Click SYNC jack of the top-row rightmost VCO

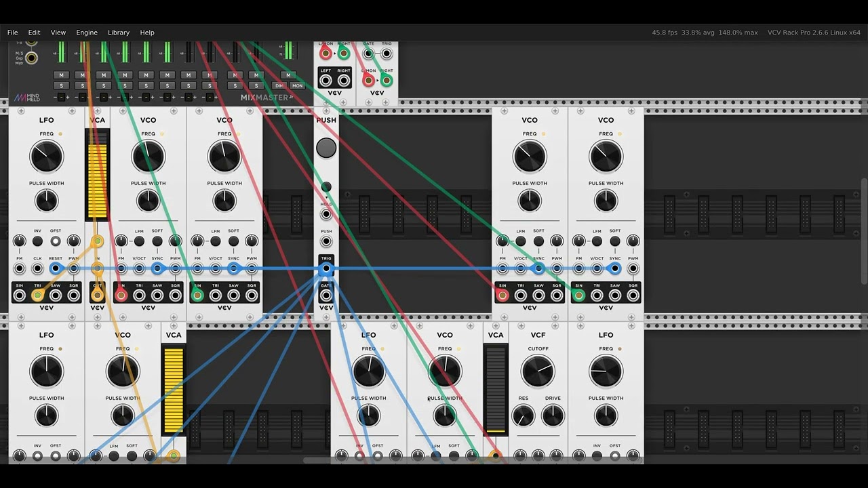pos(615,268)
